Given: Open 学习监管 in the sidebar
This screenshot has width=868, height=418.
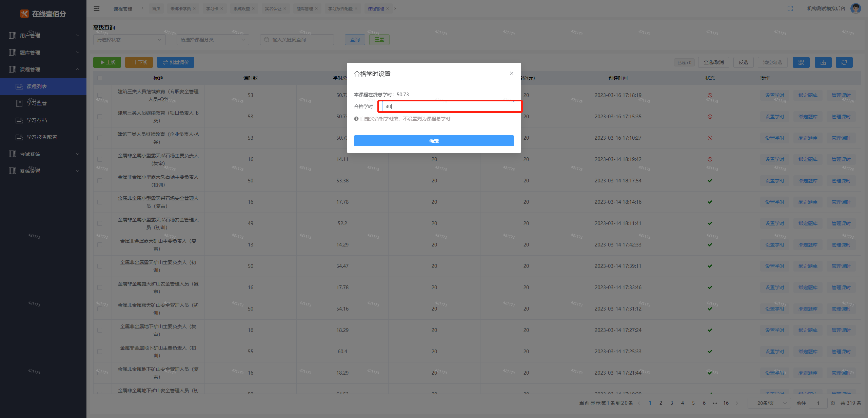Looking at the screenshot, I should (x=43, y=103).
